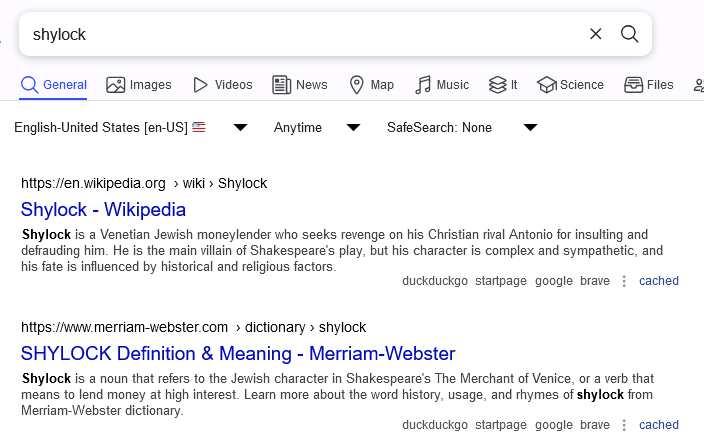Viewport: 704px width, 448px height.
Task: Submit search with the magnifier icon
Action: [x=629, y=34]
